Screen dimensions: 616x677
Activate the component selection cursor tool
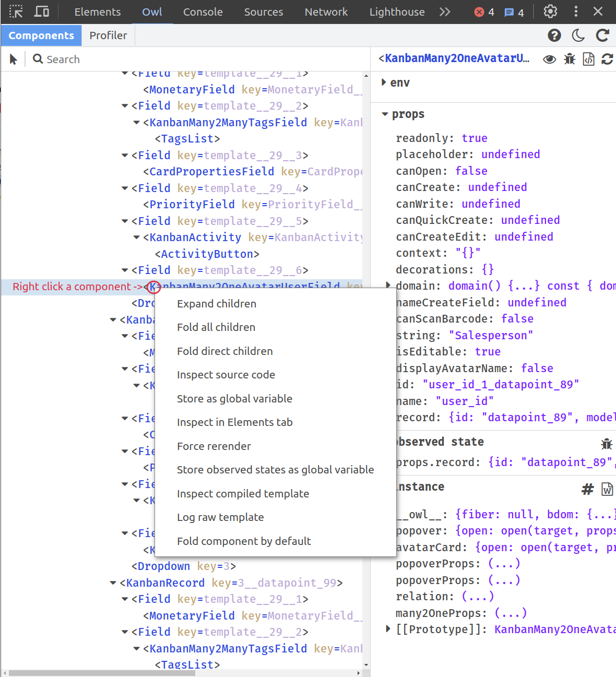(14, 60)
